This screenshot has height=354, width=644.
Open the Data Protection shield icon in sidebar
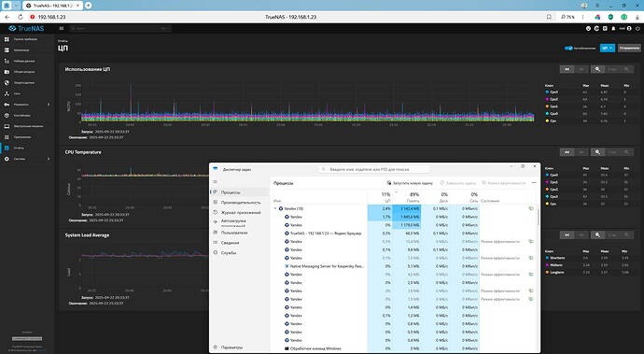pyautogui.click(x=7, y=82)
